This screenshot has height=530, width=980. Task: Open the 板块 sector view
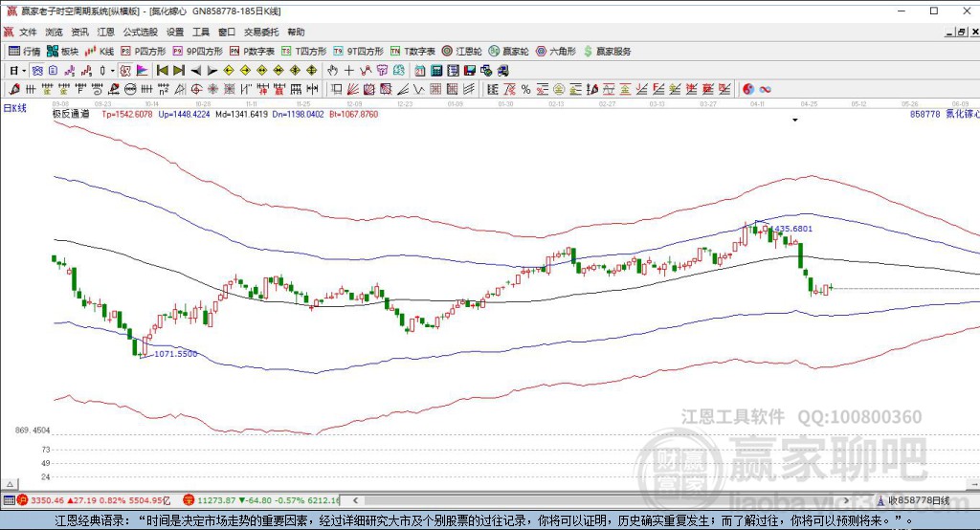(x=62, y=52)
